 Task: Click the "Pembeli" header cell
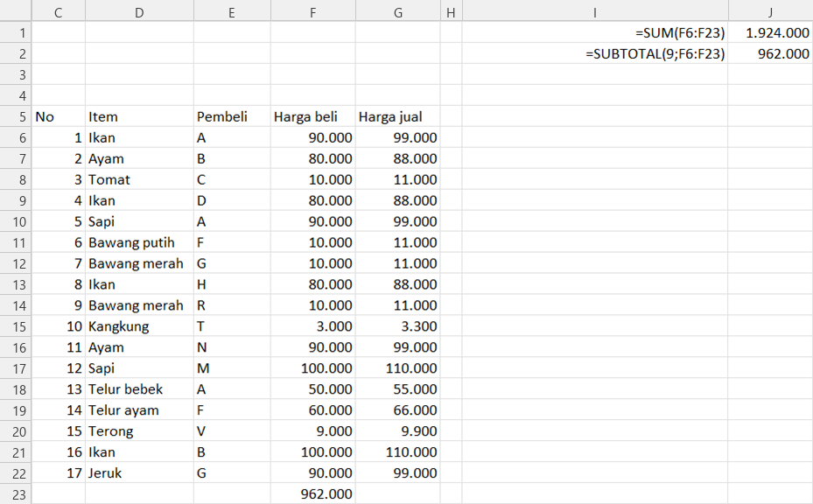(x=232, y=116)
